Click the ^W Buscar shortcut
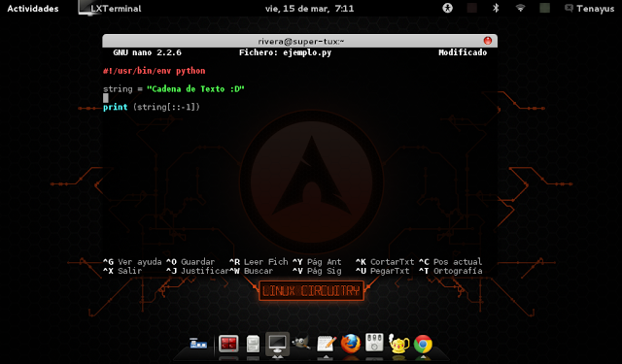The width and height of the screenshot is (622, 364). click(x=251, y=271)
